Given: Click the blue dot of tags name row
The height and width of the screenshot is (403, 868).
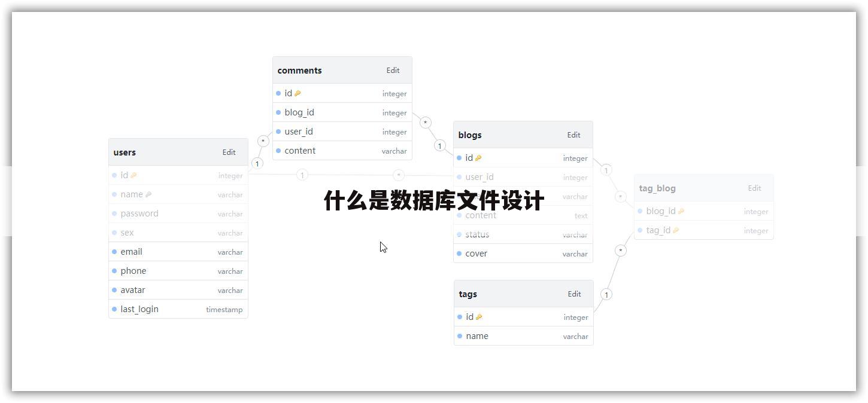Looking at the screenshot, I should [460, 336].
